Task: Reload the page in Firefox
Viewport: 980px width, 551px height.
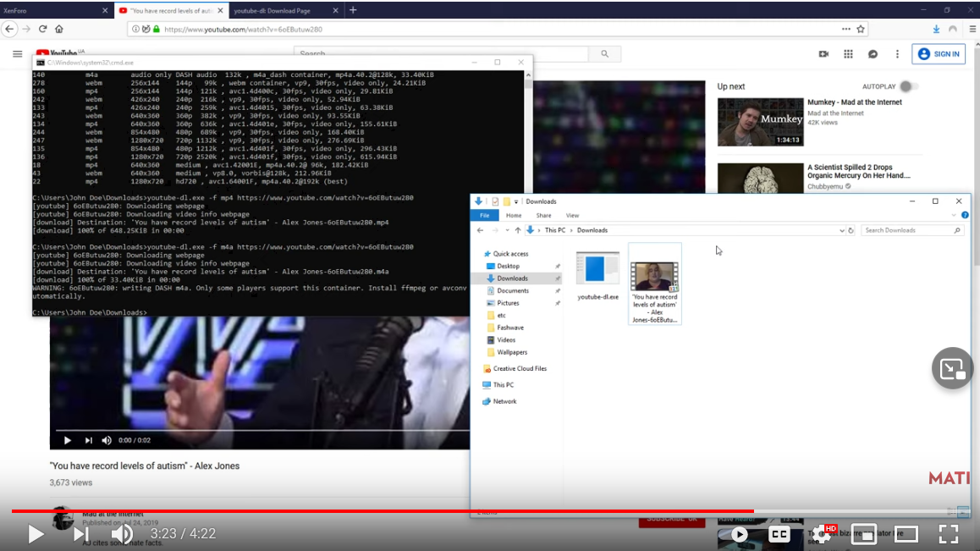Action: [42, 29]
